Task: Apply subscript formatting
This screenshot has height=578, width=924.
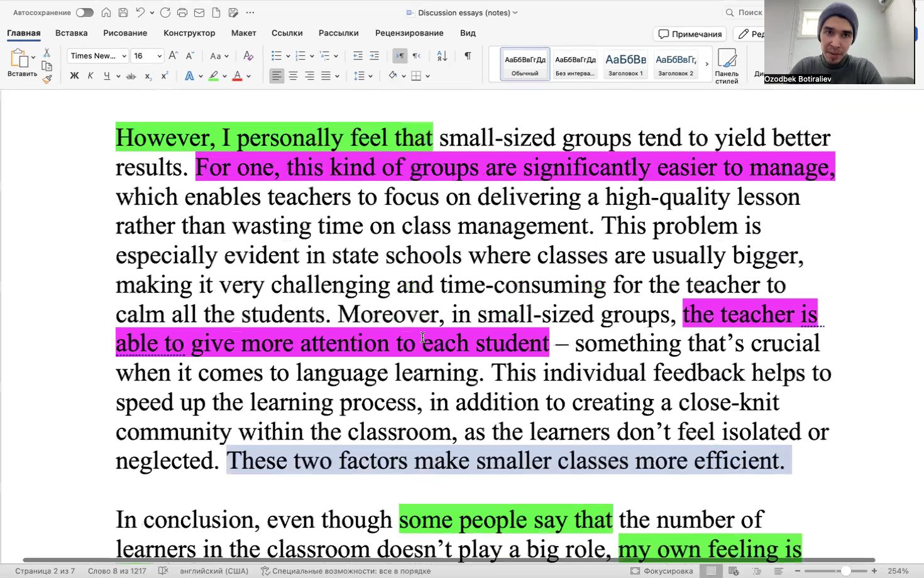Action: coord(148,76)
